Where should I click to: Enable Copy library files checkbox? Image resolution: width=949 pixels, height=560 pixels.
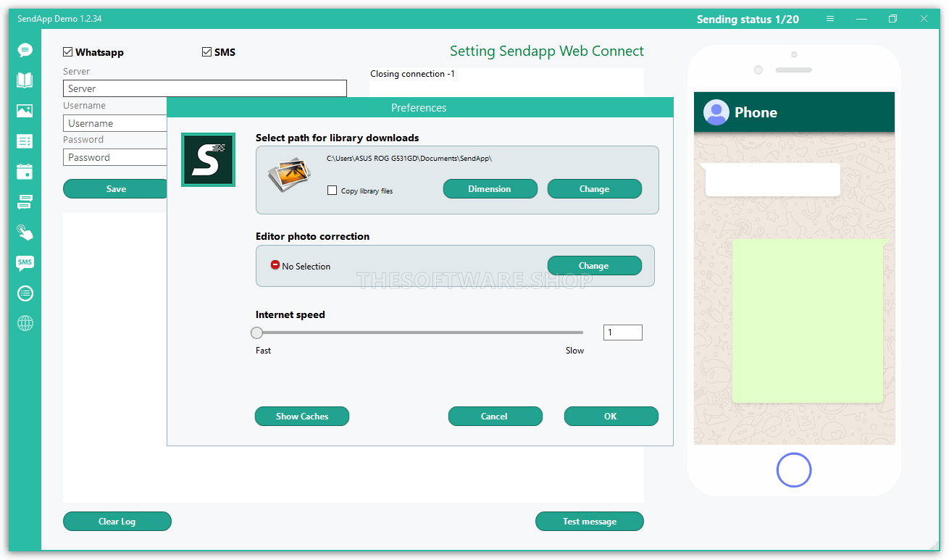[333, 191]
